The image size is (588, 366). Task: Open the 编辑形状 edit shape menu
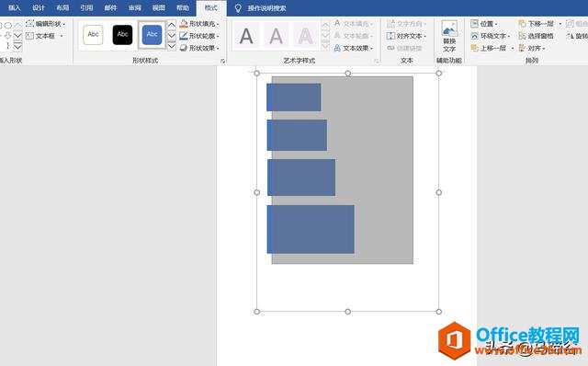point(45,24)
